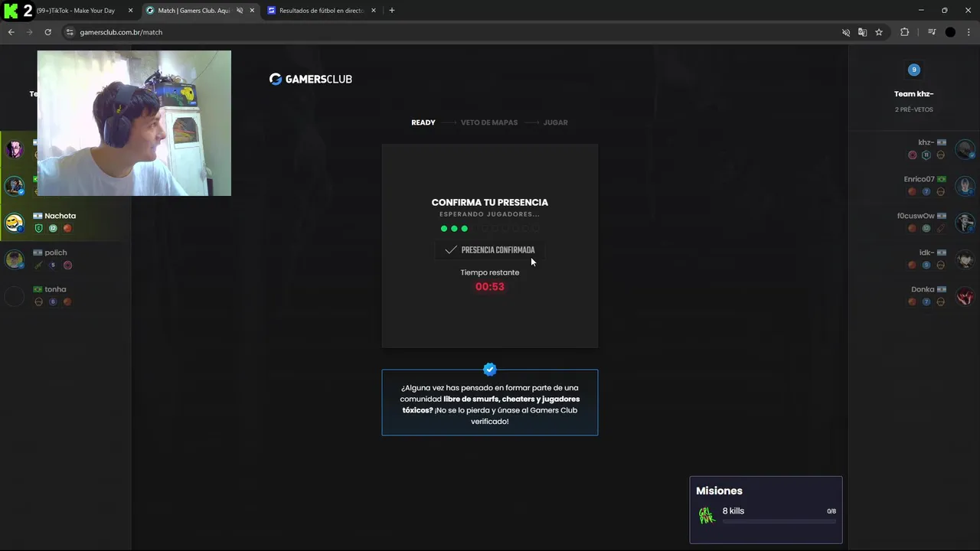Click the Nachota player name
The image size is (980, 551).
[60, 216]
